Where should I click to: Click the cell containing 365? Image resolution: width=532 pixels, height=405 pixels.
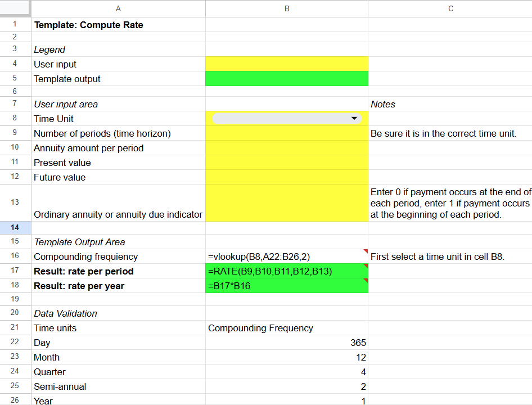(x=287, y=343)
